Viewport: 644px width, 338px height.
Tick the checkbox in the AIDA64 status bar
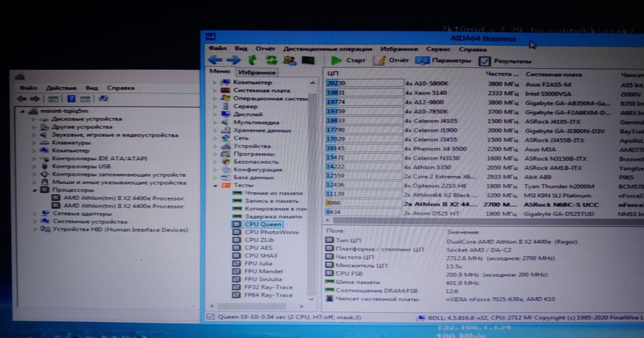(x=210, y=317)
